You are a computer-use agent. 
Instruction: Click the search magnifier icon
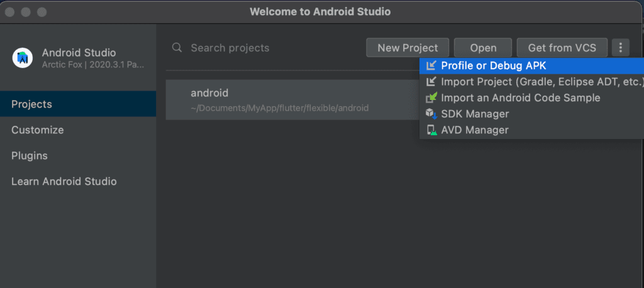pos(177,48)
